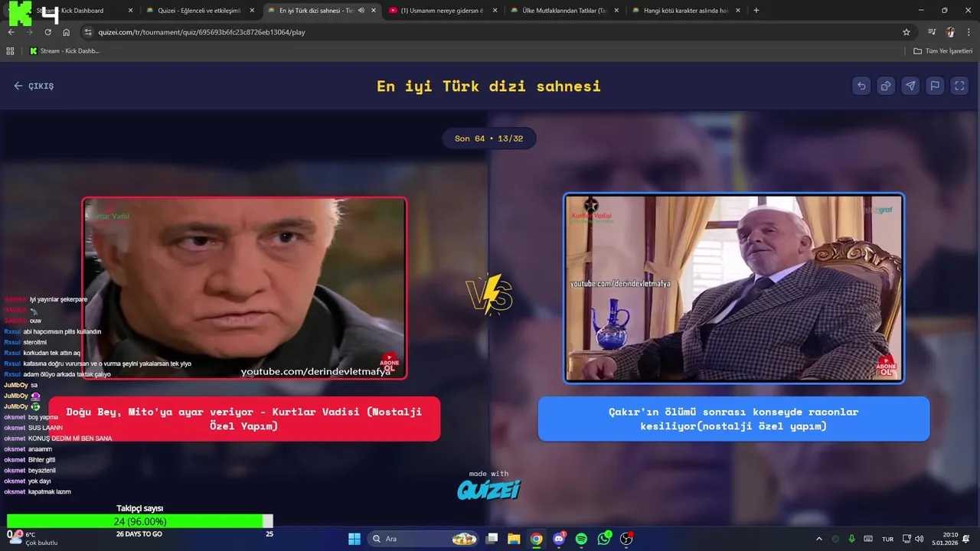Click the TUR language indicator
980x551 pixels.
[887, 539]
